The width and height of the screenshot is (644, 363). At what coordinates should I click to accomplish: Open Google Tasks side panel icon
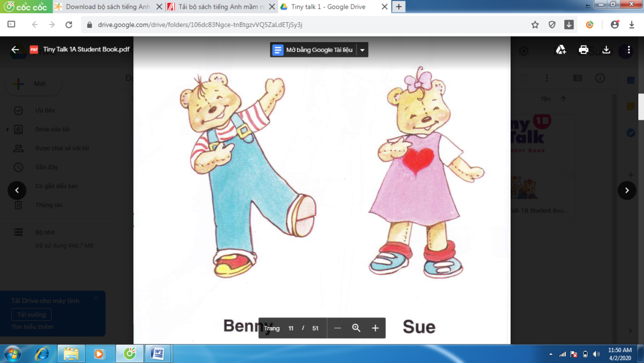click(631, 133)
